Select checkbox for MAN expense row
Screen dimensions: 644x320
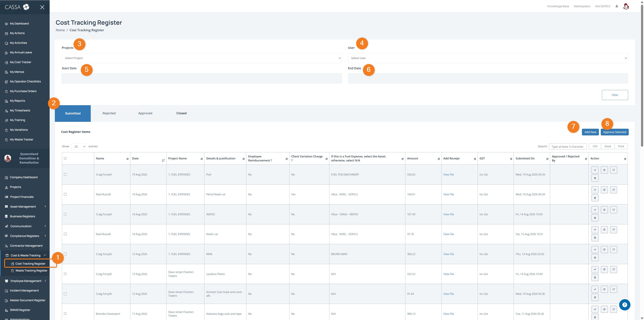click(65, 254)
